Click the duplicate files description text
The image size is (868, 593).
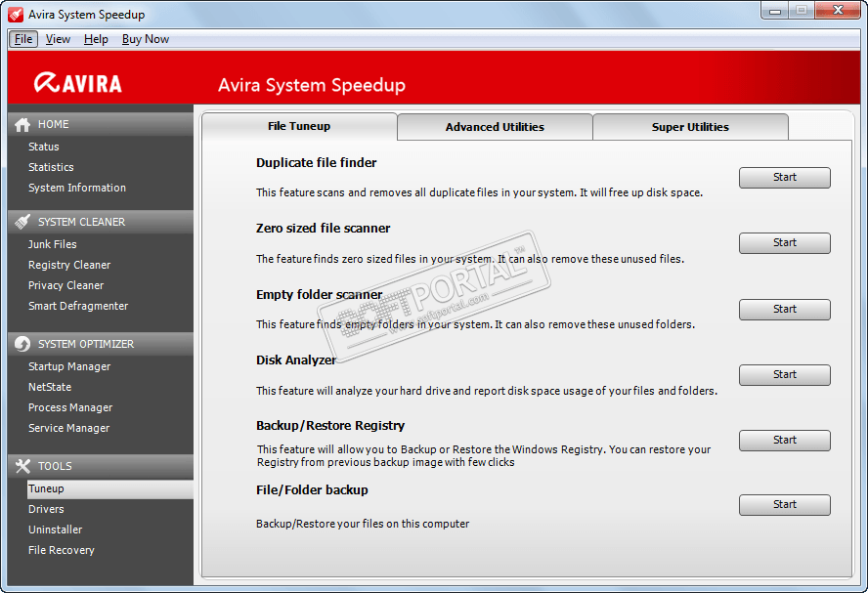click(479, 192)
